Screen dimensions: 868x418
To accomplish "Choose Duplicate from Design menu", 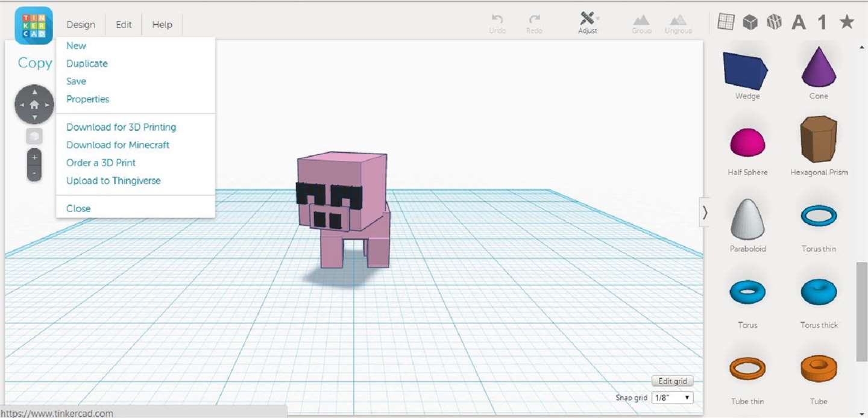I will pyautogui.click(x=87, y=63).
